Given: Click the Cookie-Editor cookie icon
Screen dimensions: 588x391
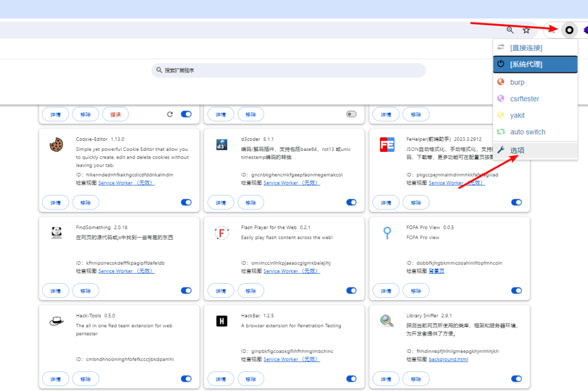Looking at the screenshot, I should coord(56,144).
